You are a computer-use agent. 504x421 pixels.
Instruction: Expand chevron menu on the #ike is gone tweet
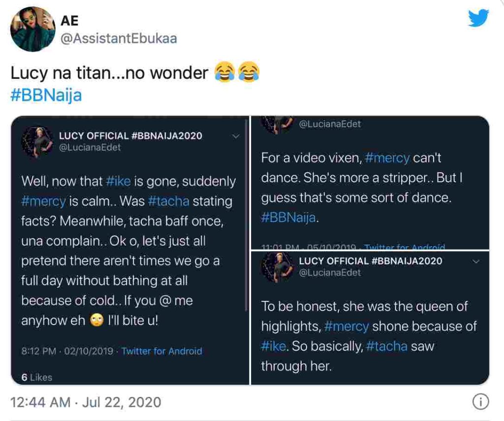coord(236,136)
